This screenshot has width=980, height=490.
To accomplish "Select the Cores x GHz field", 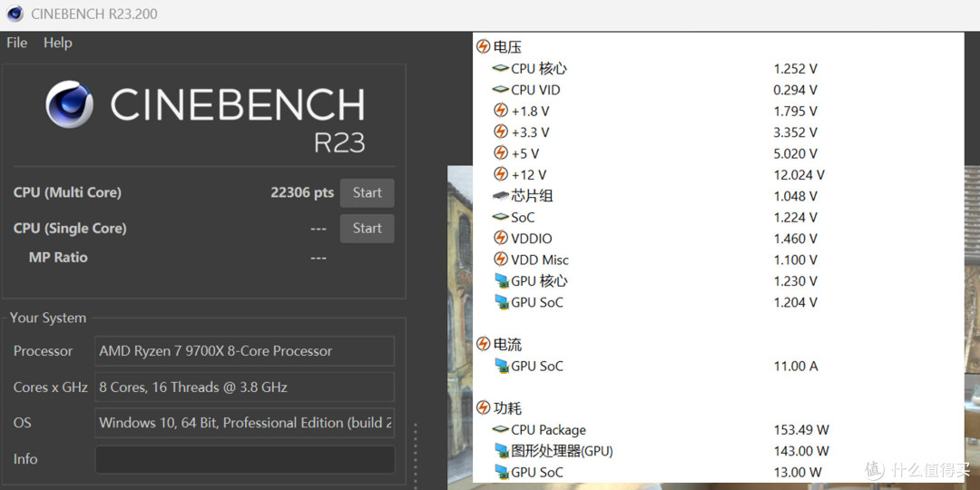I will [x=244, y=387].
